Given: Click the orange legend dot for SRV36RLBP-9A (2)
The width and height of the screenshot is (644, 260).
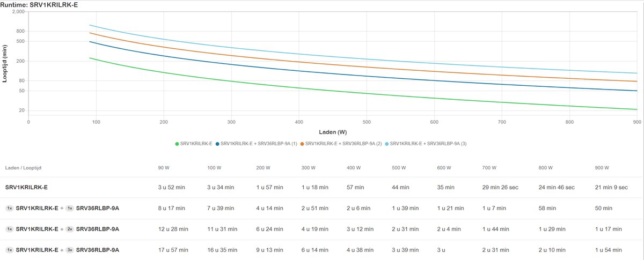Looking at the screenshot, I should 302,144.
